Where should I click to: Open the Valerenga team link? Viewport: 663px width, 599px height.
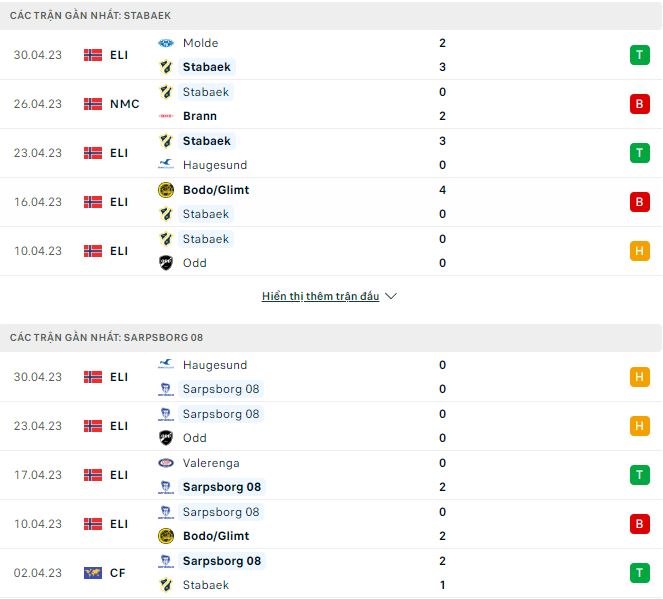tap(211, 463)
